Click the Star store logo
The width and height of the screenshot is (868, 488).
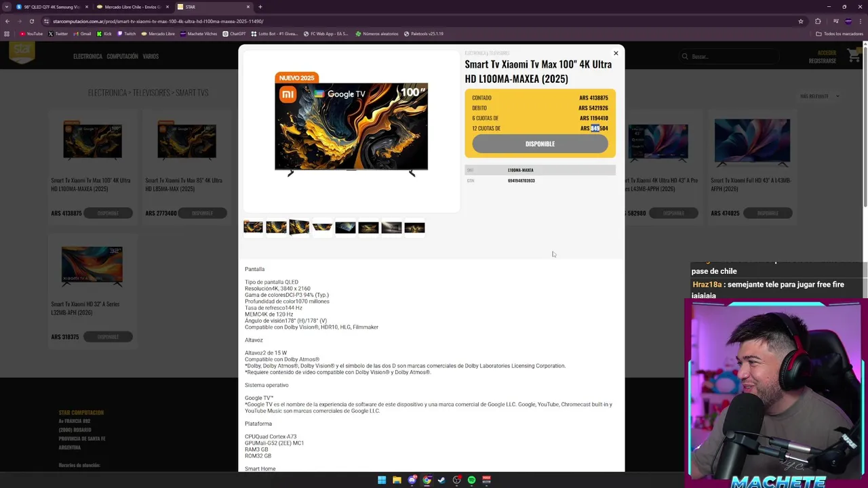22,53
